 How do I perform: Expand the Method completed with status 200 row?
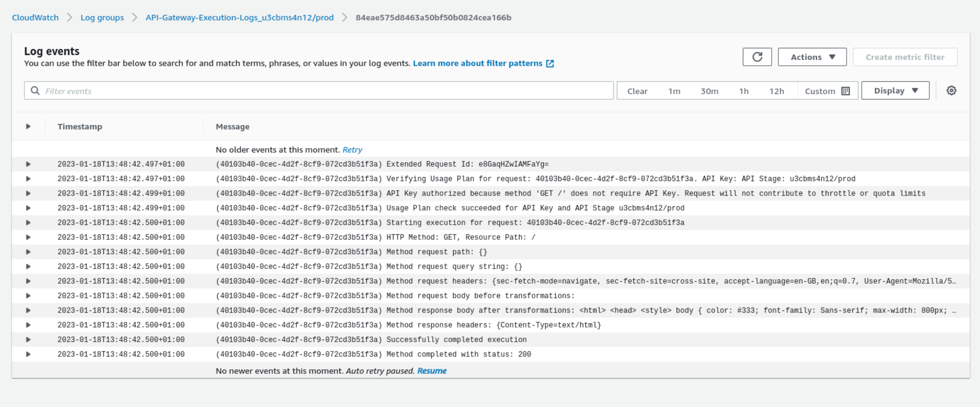click(28, 354)
